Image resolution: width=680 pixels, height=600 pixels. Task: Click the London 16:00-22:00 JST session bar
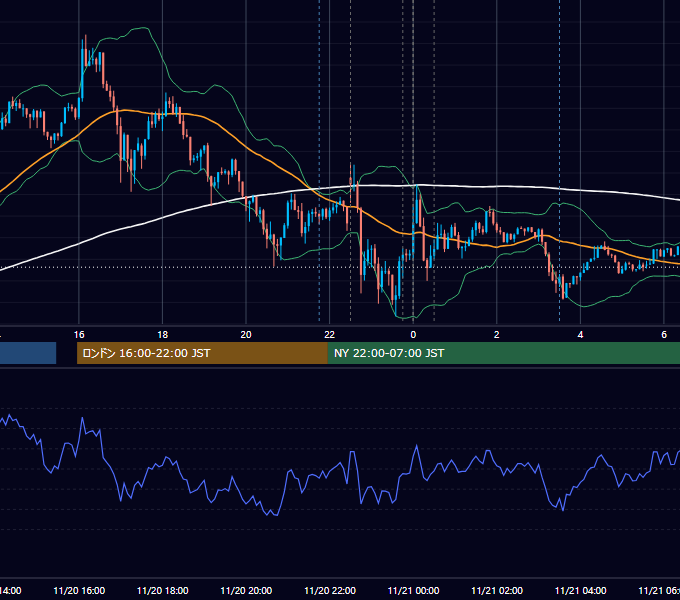coord(202,353)
